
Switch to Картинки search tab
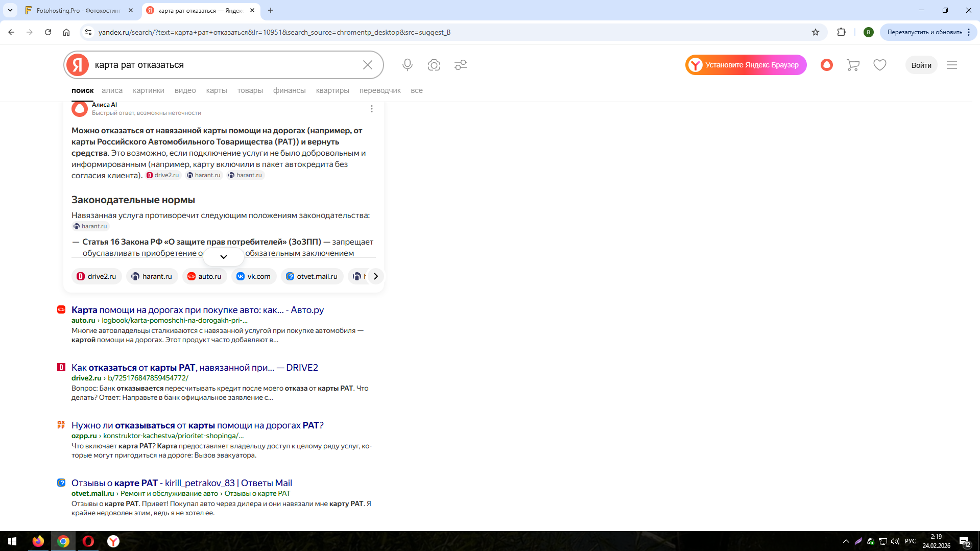149,90
